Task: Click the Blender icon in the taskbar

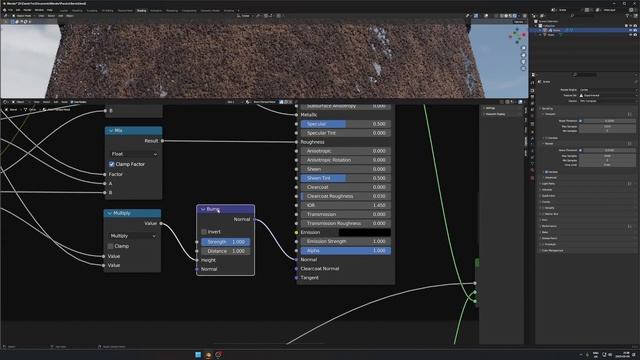Action: 208,355
